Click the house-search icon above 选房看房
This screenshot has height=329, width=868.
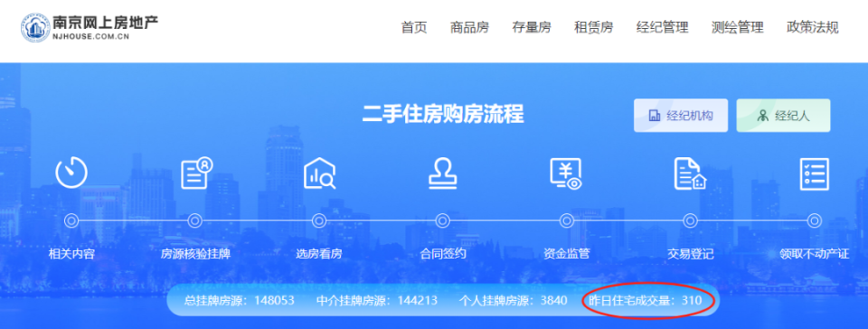pos(320,173)
